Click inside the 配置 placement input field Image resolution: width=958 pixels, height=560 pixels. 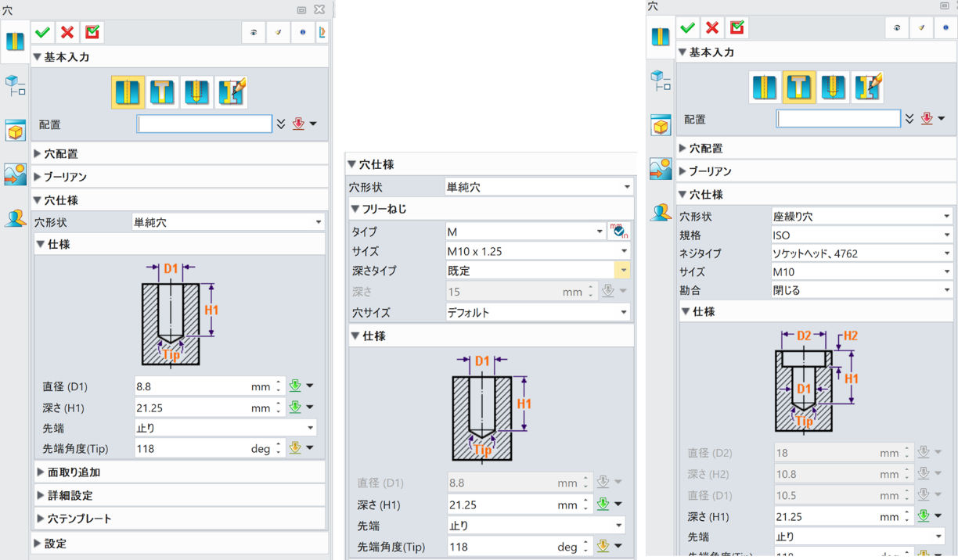pos(203,123)
